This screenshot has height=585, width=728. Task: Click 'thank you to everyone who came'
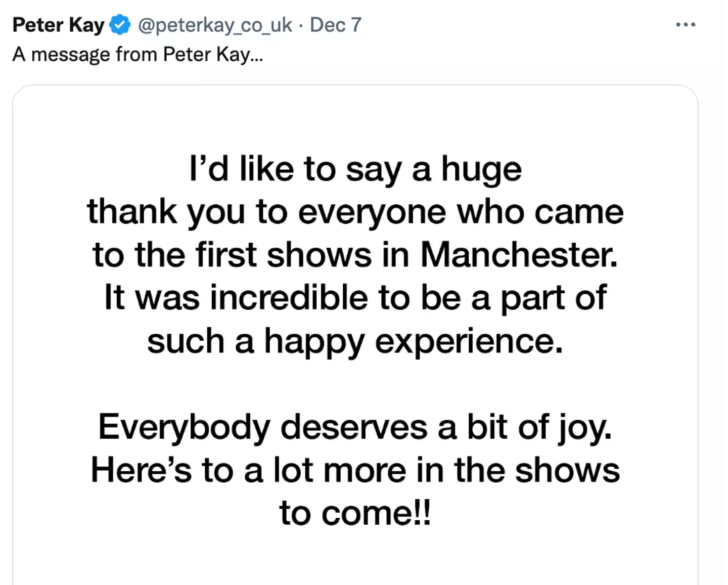[355, 212]
